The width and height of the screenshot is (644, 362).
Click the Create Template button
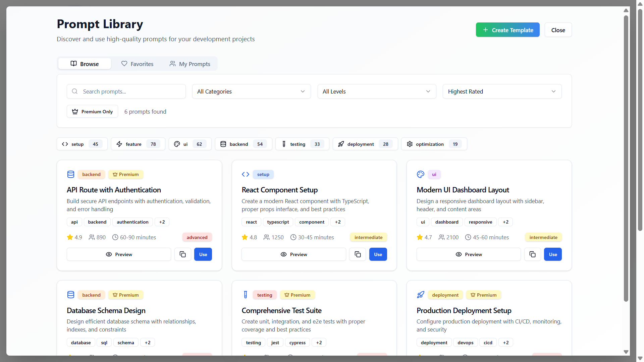point(507,30)
